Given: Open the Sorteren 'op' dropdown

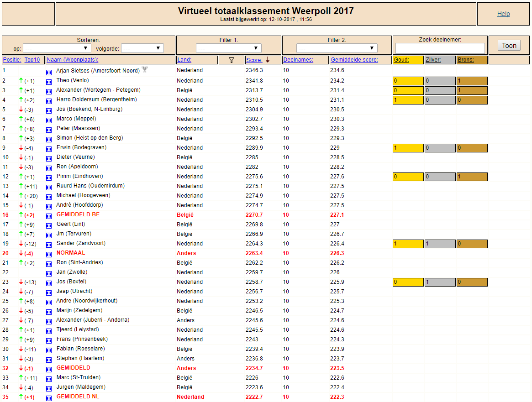Looking at the screenshot, I should click(57, 48).
